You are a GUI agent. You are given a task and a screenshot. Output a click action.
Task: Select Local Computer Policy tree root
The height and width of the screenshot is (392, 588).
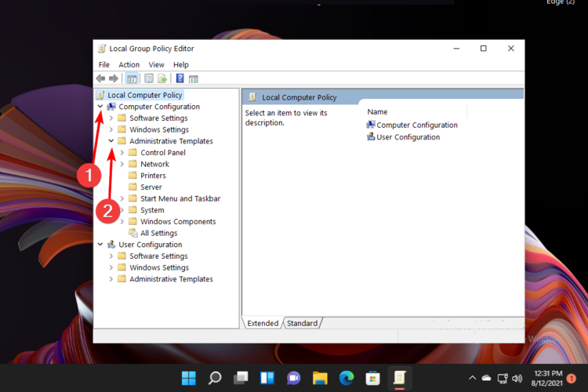pos(145,95)
